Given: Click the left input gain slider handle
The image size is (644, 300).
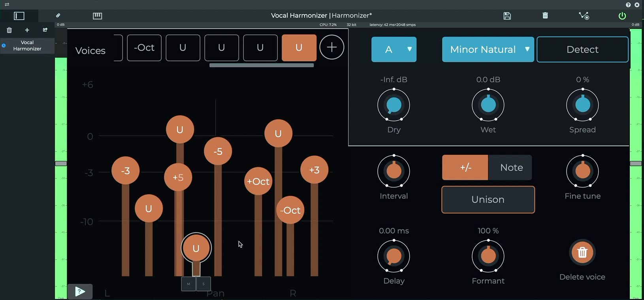Looking at the screenshot, I should tap(61, 163).
